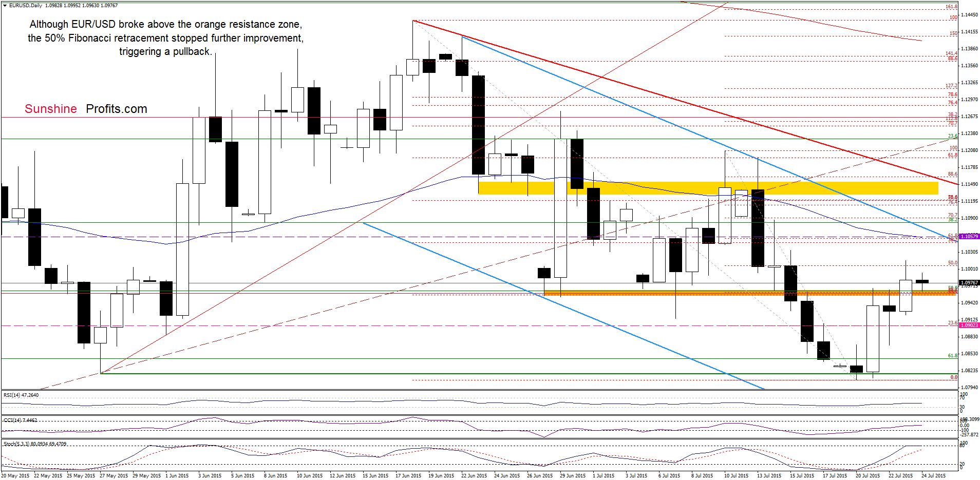Select the yellow resistance zone rectangle
The height and width of the screenshot is (480, 980).
tap(708, 188)
